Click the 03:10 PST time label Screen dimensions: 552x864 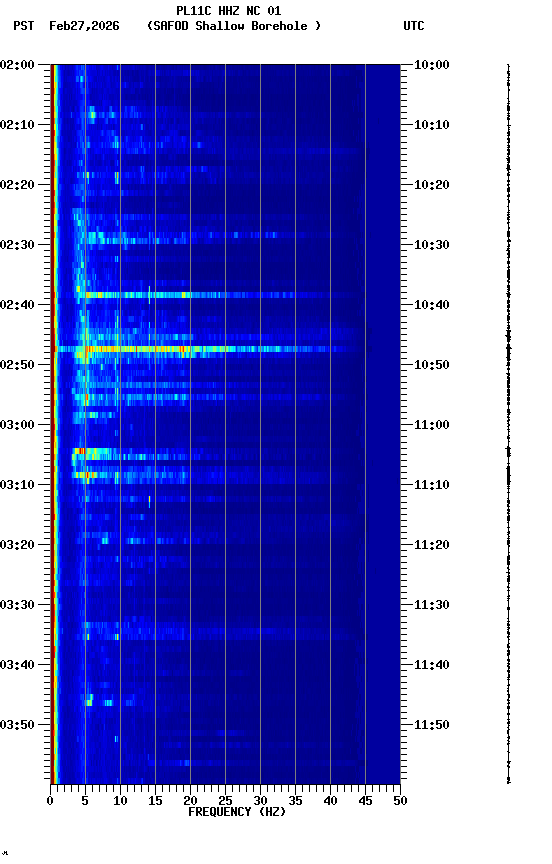point(17,485)
